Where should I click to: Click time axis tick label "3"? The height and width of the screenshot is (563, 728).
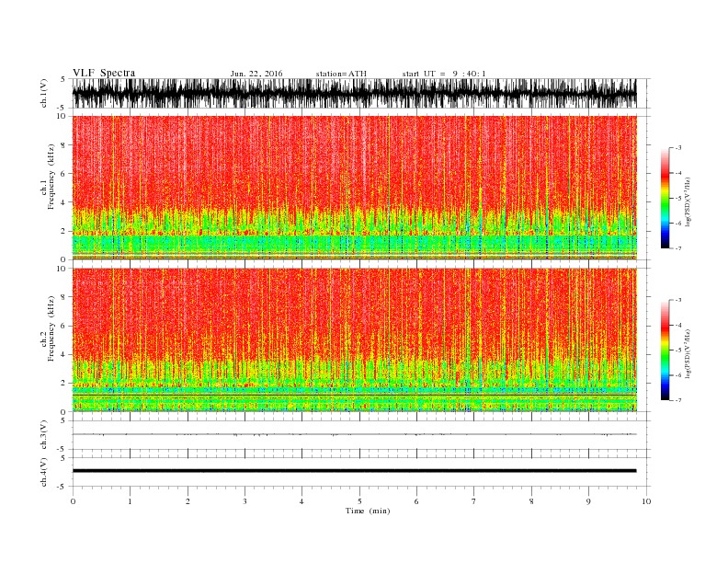pos(245,501)
